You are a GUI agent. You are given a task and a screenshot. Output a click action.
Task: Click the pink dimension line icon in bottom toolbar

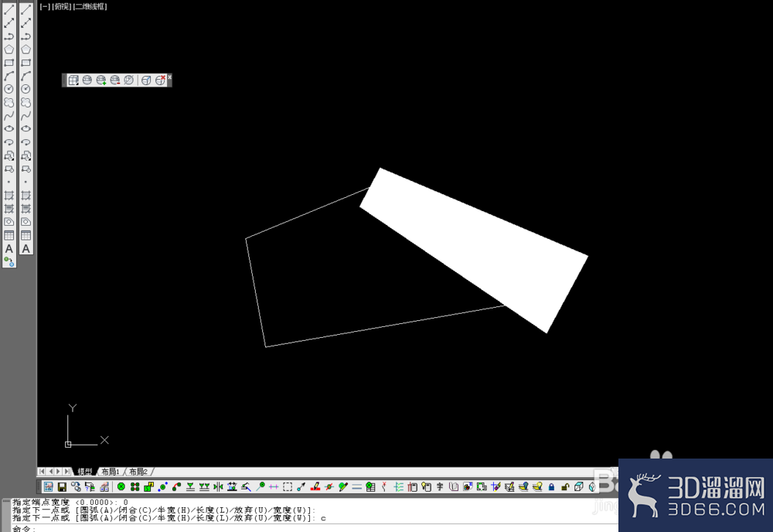pyautogui.click(x=274, y=487)
